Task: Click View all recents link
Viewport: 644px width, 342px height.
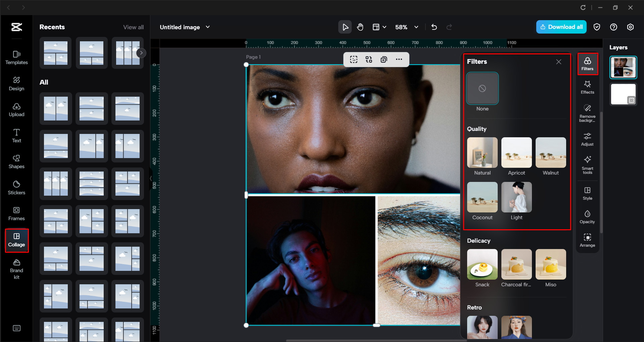Action: [x=133, y=27]
